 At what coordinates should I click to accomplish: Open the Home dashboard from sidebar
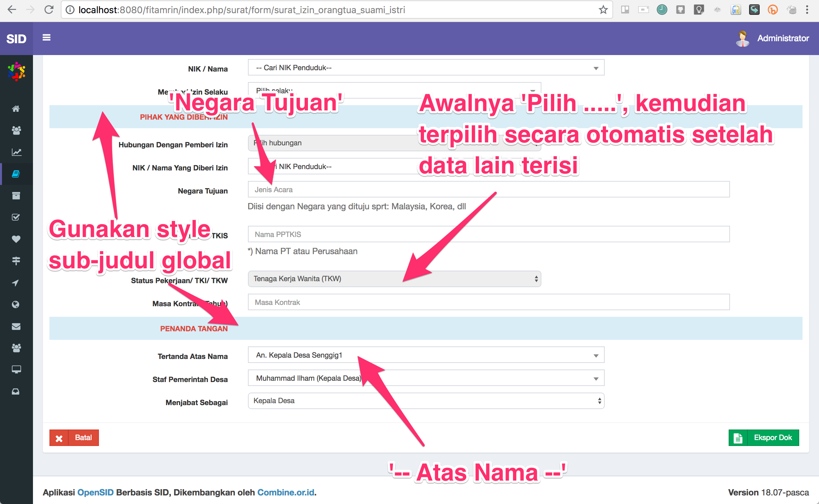coord(16,108)
